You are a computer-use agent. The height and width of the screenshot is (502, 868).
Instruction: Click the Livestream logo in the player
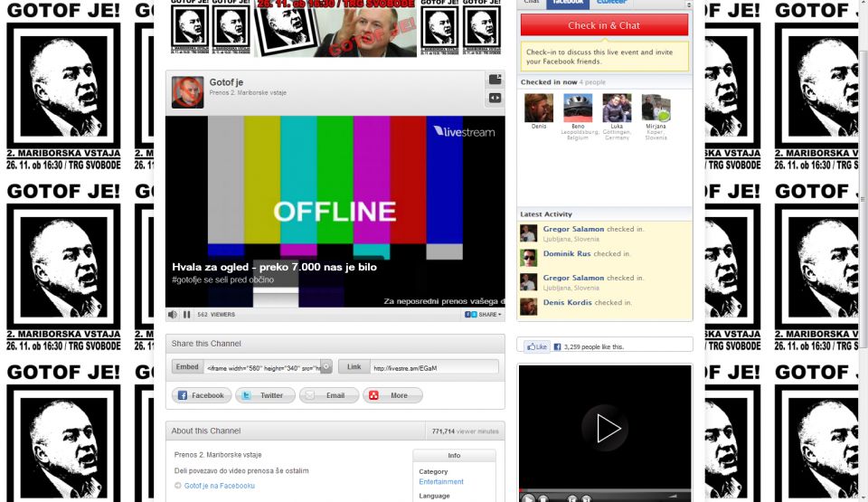point(464,132)
